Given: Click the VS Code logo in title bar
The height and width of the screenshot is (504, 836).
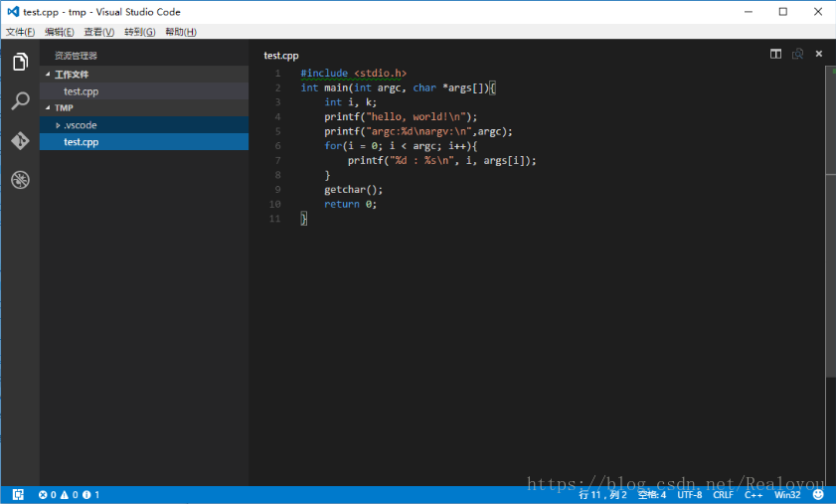Looking at the screenshot, I should click(x=13, y=11).
